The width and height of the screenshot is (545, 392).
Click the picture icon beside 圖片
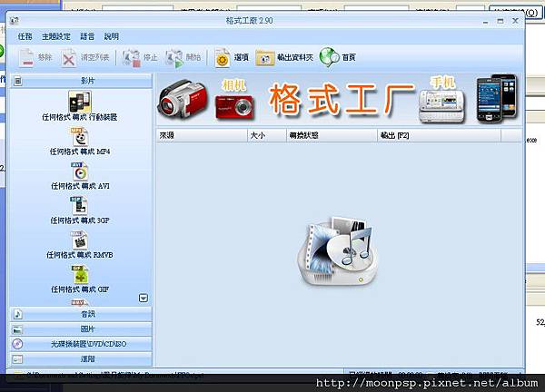[17, 329]
